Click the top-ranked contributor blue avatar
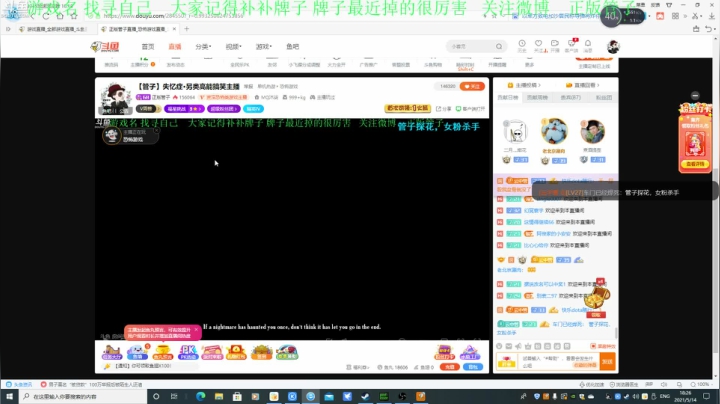Image resolution: width=720 pixels, height=404 pixels. (x=554, y=131)
